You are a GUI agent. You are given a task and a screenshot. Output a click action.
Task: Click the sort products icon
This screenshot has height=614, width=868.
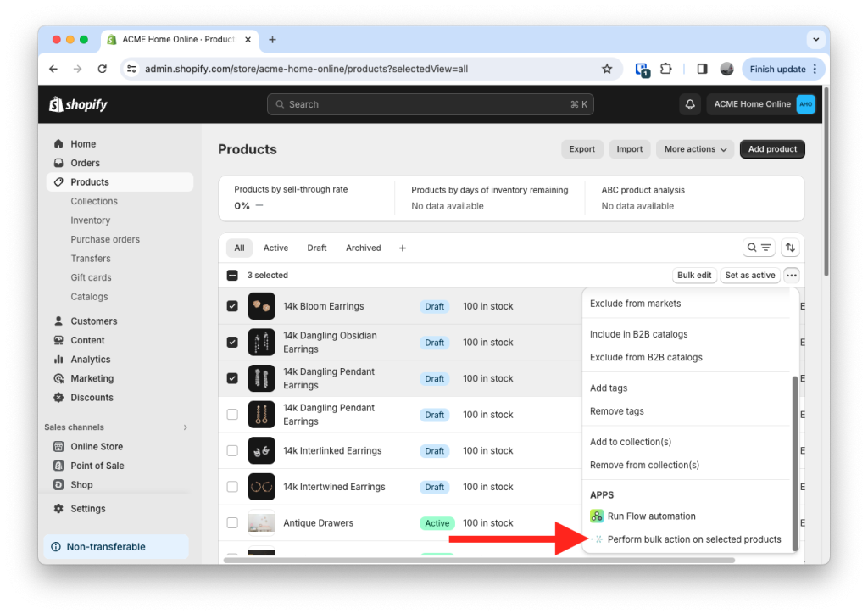pyautogui.click(x=790, y=247)
